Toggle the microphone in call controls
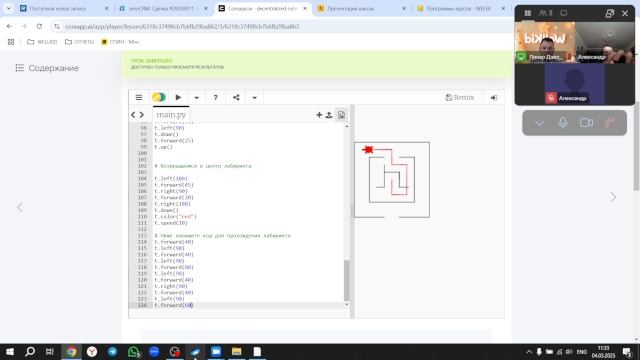This screenshot has width=640, height=360. pyautogui.click(x=563, y=123)
